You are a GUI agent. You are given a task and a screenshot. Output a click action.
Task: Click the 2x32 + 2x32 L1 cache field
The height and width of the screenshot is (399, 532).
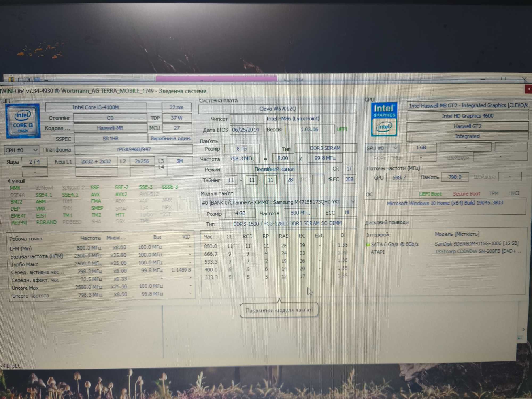[x=96, y=161]
